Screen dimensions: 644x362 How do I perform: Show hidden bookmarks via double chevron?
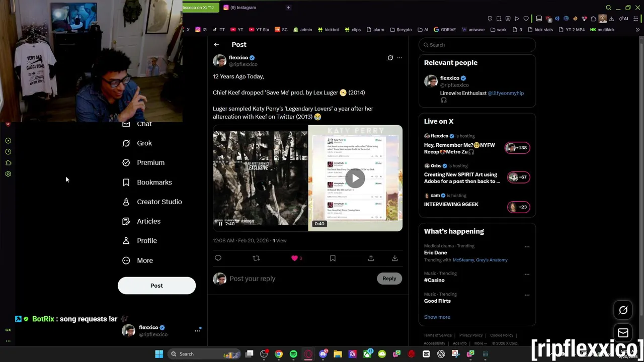637,30
